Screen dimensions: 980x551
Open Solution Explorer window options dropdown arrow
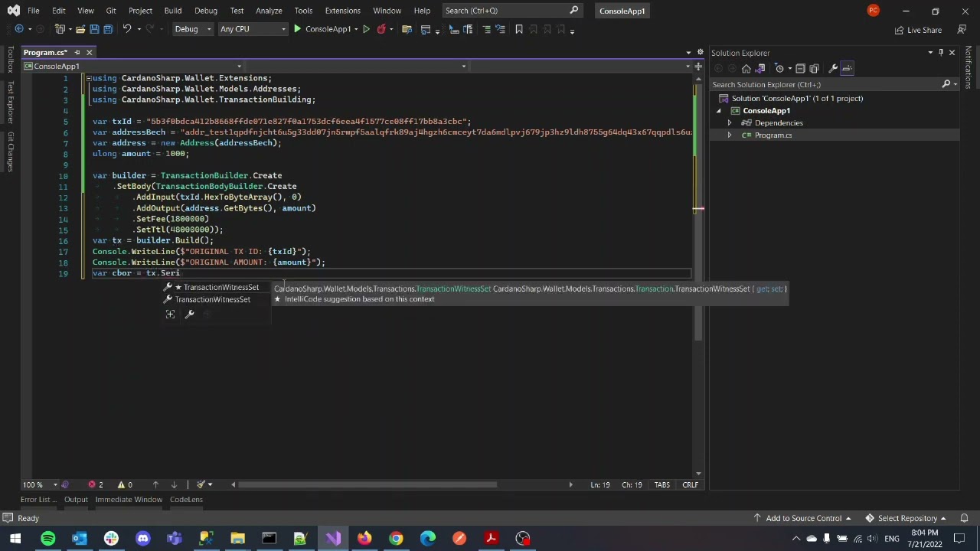point(930,53)
